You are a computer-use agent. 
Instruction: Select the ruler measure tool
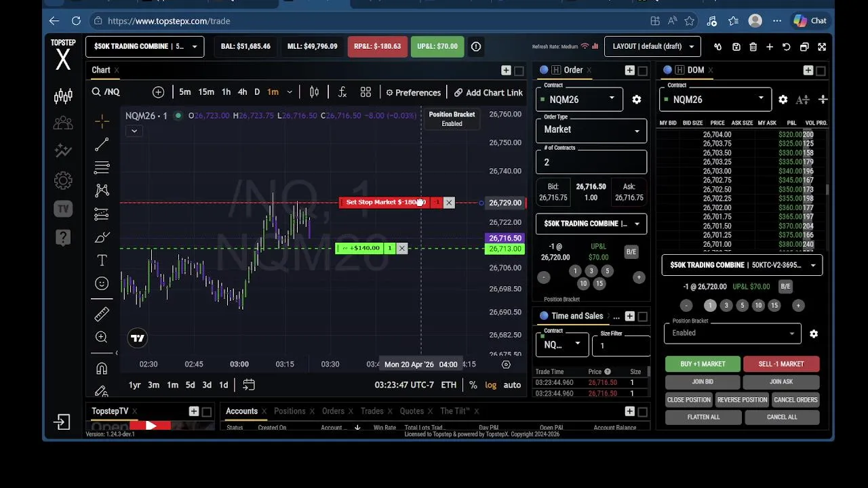[102, 314]
